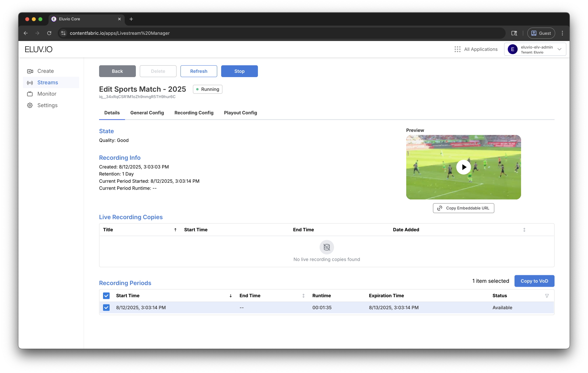Viewport: 588px width, 373px height.
Task: Sort recording periods by End Time
Action: [304, 296]
